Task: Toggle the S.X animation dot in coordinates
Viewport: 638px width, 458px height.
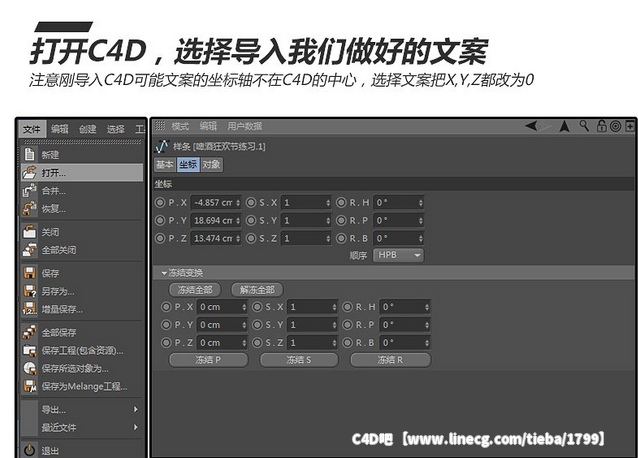Action: (x=251, y=202)
